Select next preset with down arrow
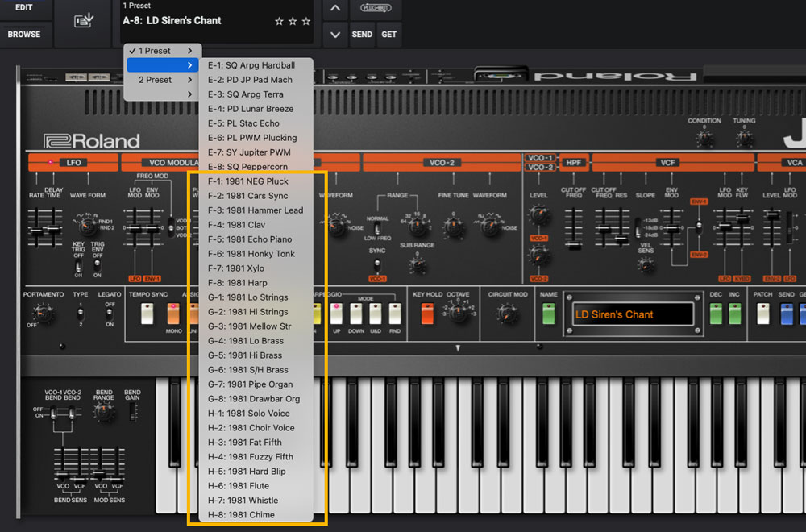The width and height of the screenshot is (806, 532). tap(335, 35)
